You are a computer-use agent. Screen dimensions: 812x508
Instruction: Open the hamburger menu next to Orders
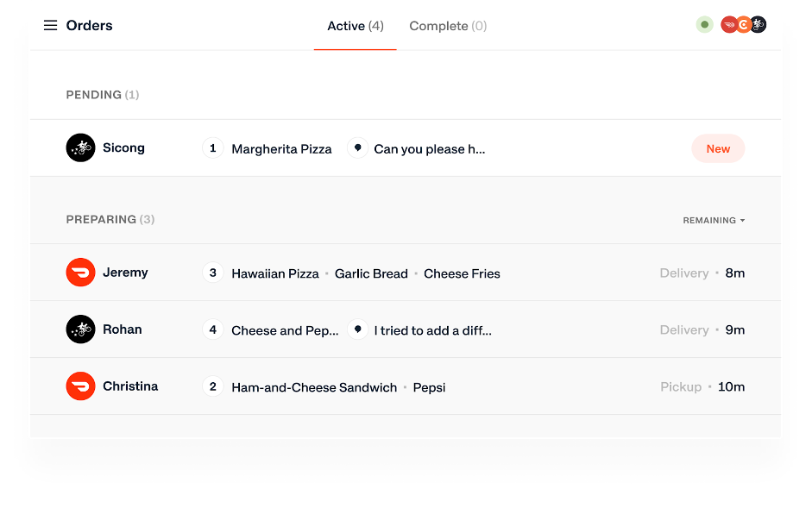(x=50, y=26)
